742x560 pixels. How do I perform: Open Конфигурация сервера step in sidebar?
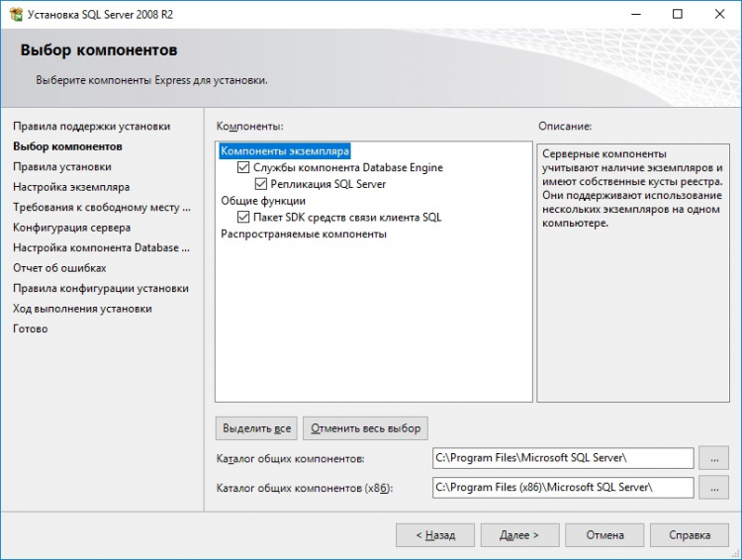tap(71, 228)
